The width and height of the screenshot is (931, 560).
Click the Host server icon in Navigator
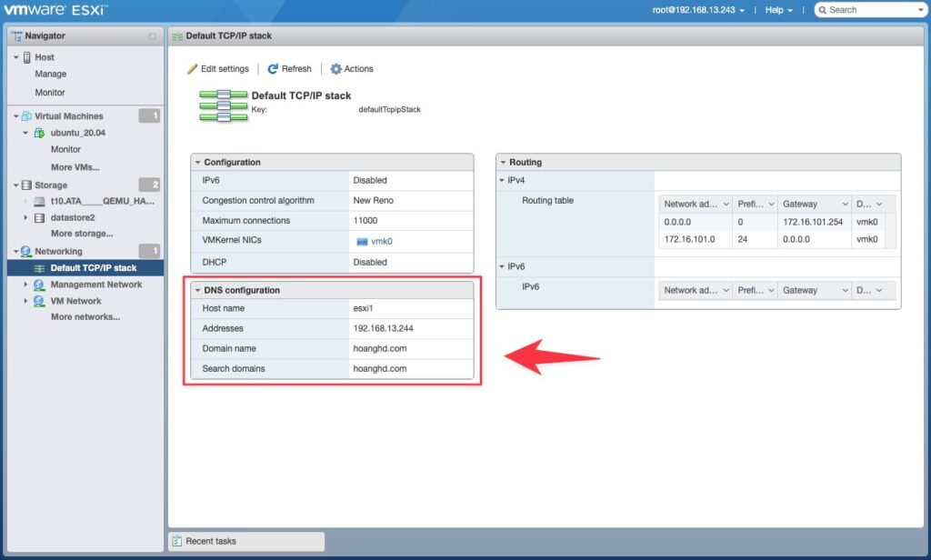click(26, 57)
